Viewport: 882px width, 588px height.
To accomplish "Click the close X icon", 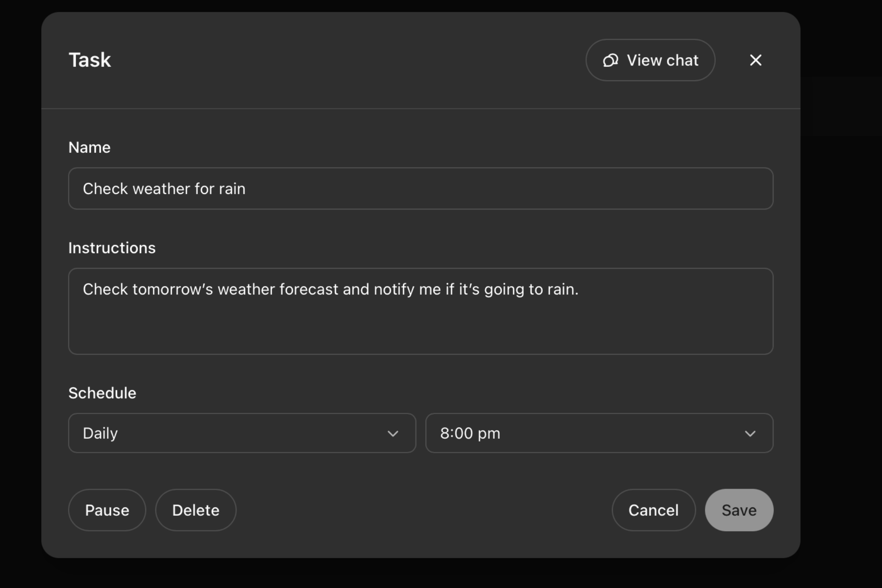I will [x=756, y=60].
